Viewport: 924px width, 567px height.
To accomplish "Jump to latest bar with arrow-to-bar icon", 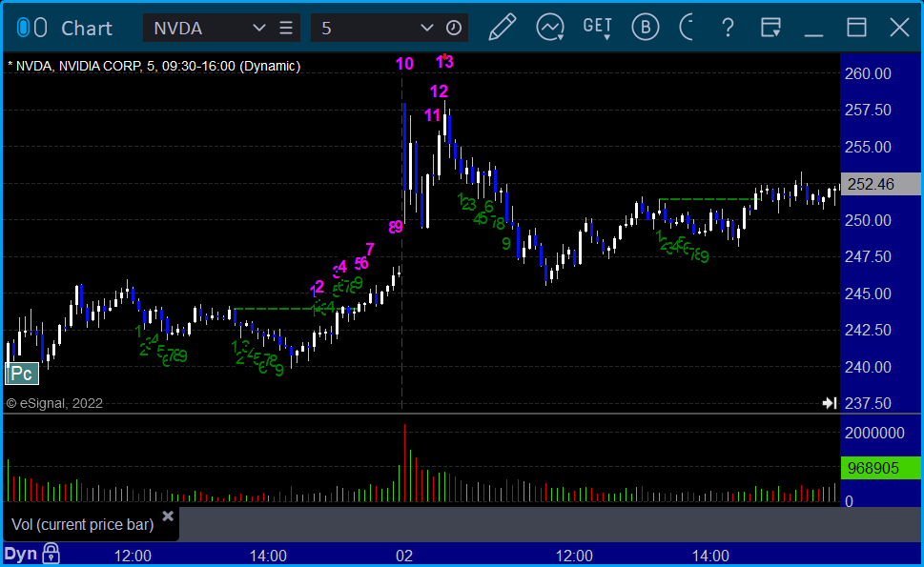I will (x=830, y=403).
